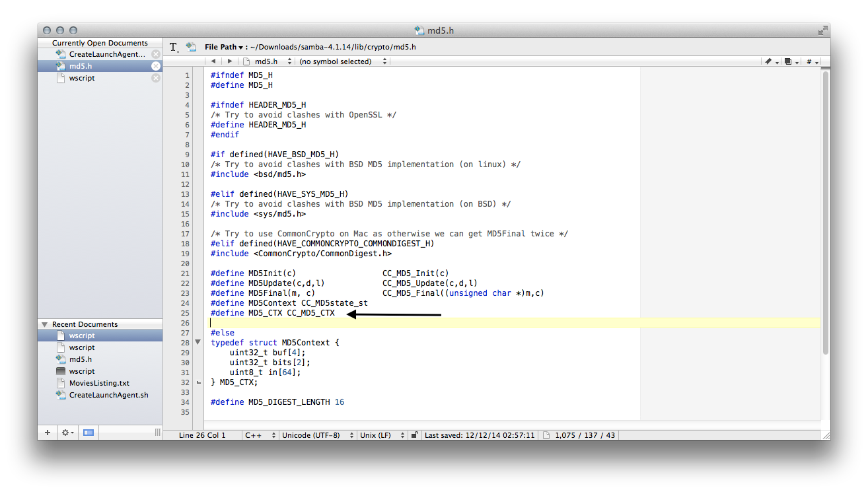Open the Unix (LF) line endings popup
The height and width of the screenshot is (492, 868).
point(382,435)
